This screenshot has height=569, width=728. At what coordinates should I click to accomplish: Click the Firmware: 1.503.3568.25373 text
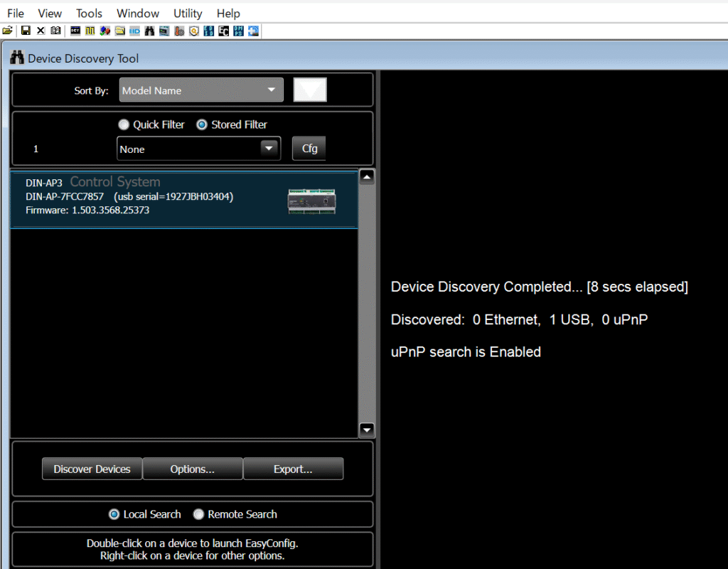tap(87, 210)
